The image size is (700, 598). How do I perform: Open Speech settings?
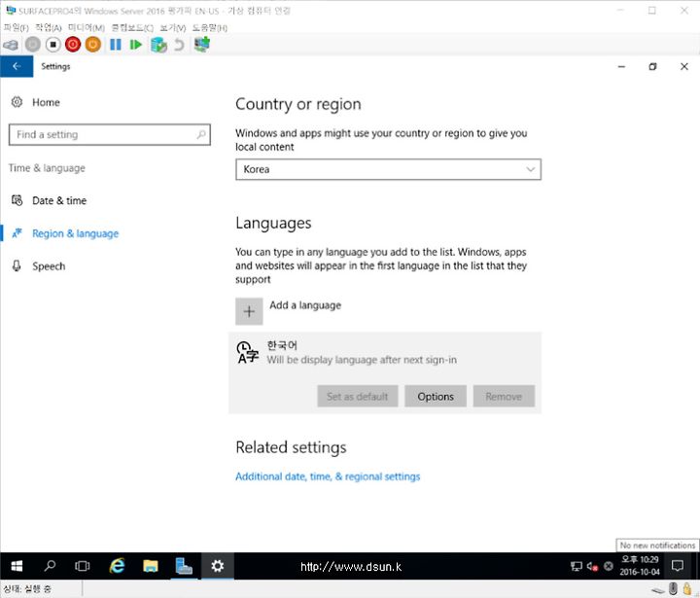coord(38,266)
